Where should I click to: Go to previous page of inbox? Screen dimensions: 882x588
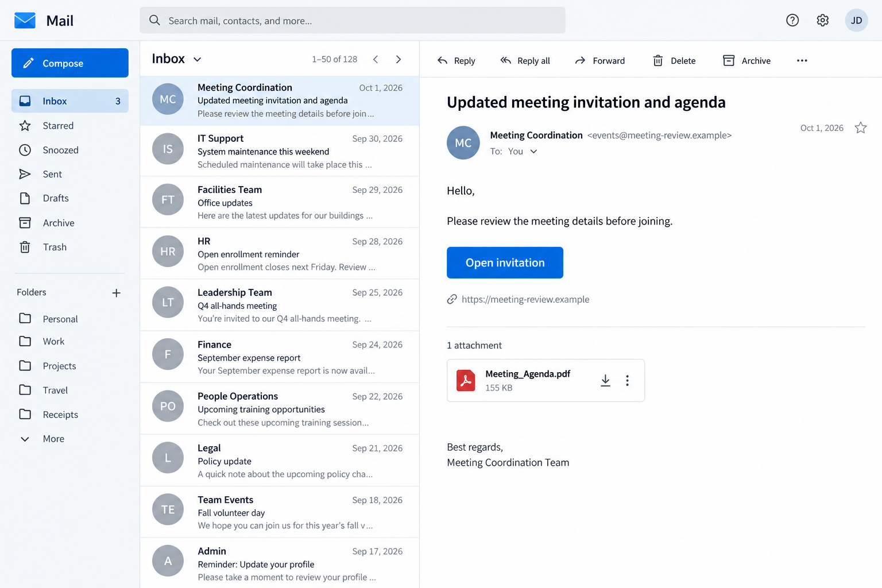(376, 59)
